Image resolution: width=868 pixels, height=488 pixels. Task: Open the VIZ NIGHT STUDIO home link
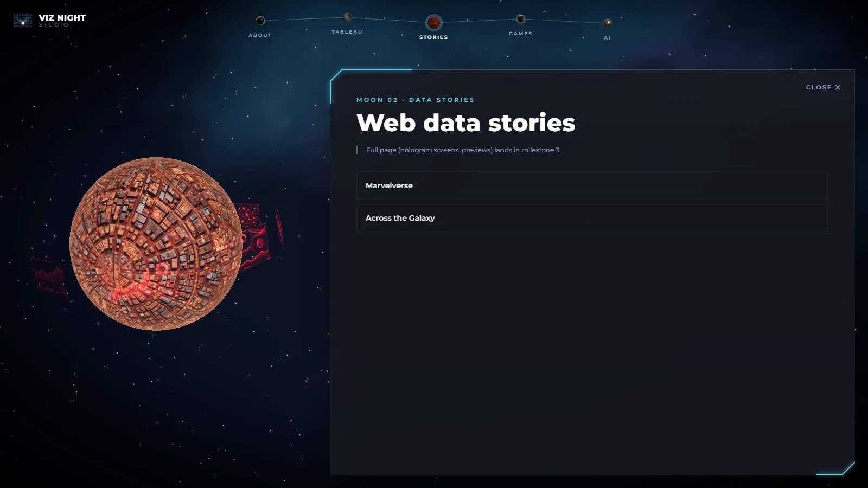pos(50,21)
